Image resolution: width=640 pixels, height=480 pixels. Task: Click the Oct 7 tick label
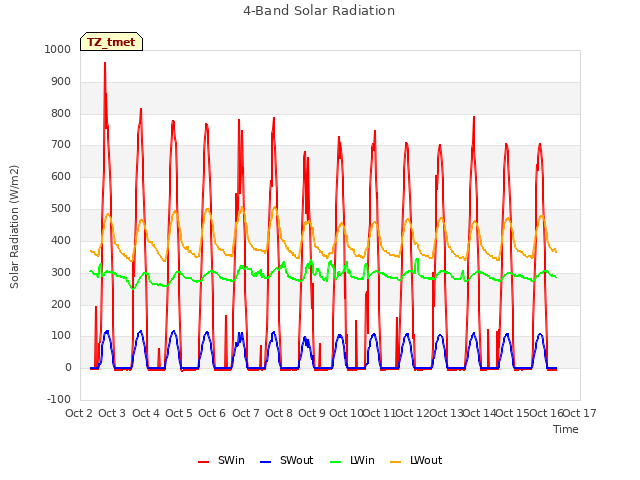click(246, 413)
